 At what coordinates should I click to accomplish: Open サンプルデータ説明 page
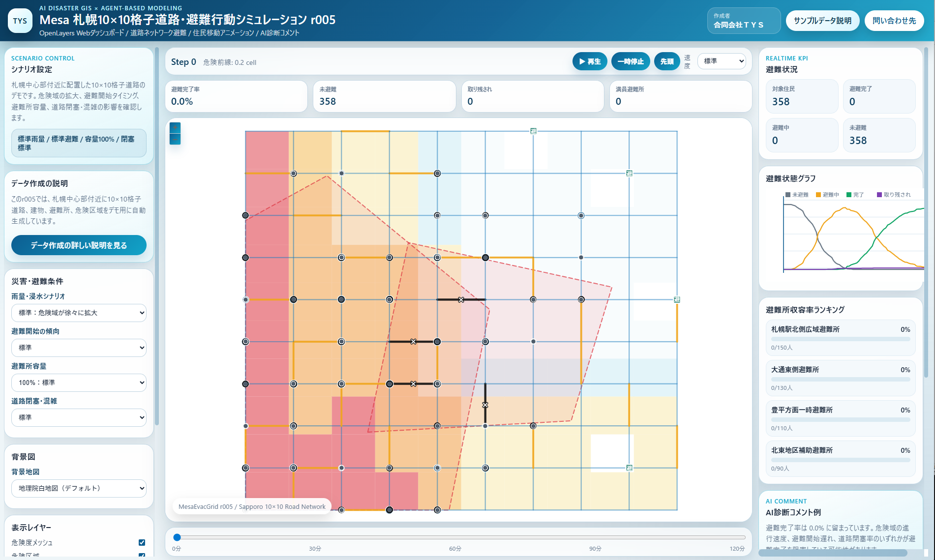tap(822, 21)
